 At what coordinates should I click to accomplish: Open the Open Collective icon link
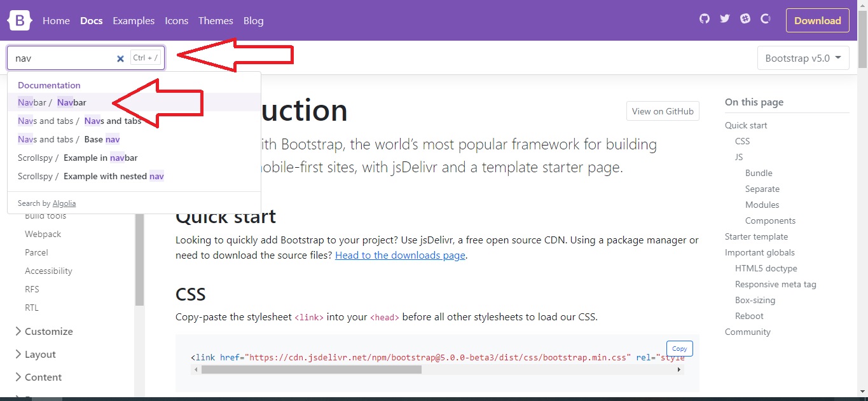[x=766, y=19]
